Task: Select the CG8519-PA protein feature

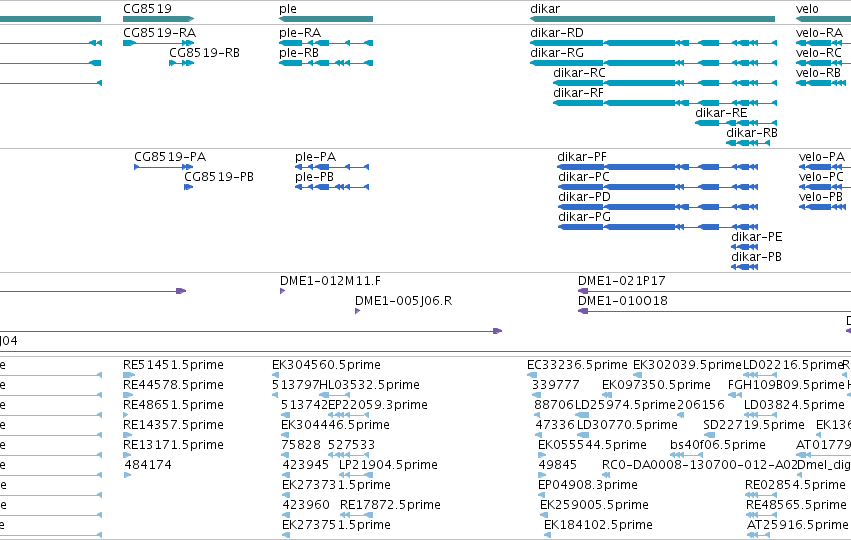Action: click(163, 167)
